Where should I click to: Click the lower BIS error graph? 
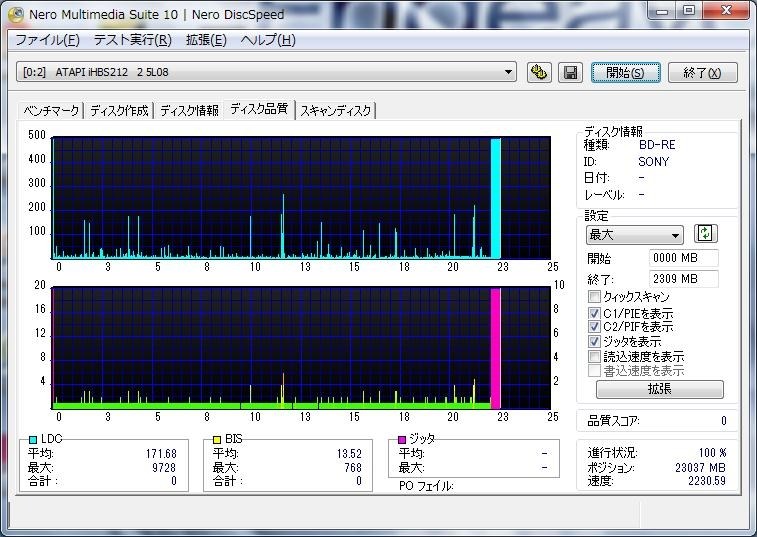point(301,348)
